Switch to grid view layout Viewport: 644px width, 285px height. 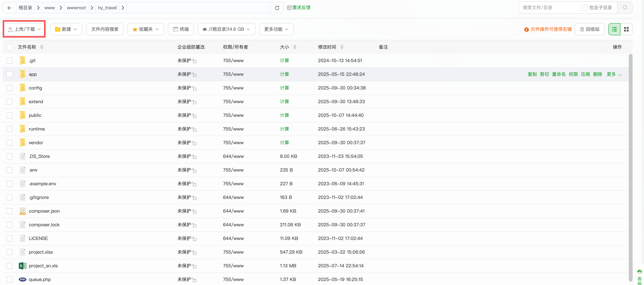coord(626,29)
